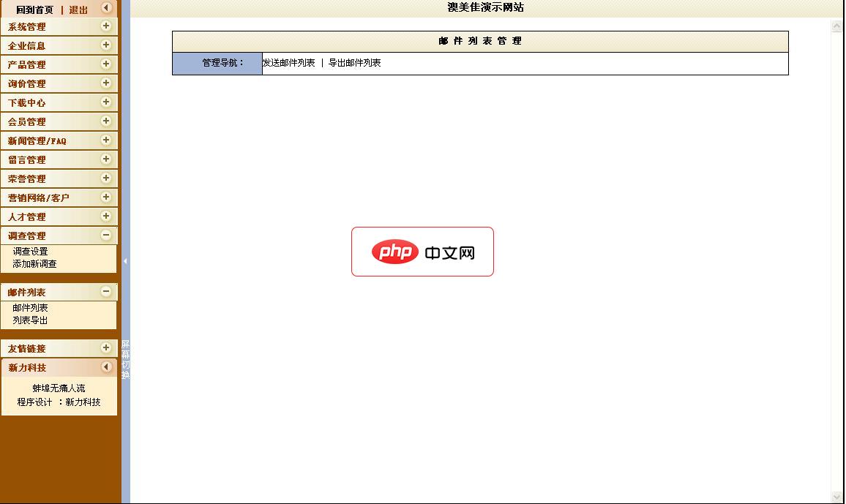Click the plus icon next to 询价管理
This screenshot has height=504, width=846.
point(108,83)
